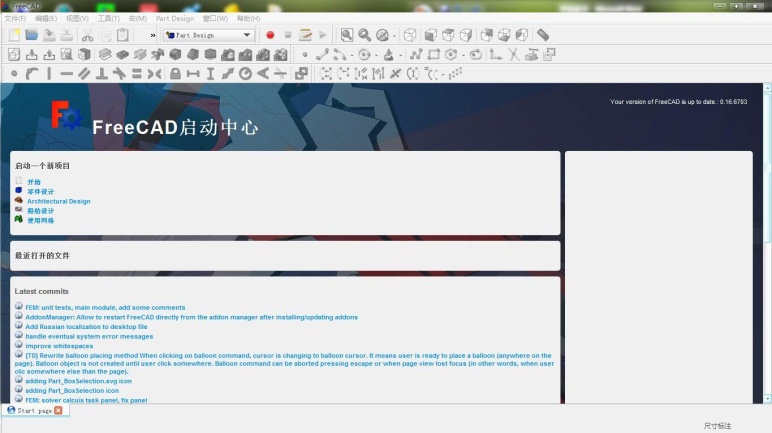Open the 开始 new project link

point(34,182)
